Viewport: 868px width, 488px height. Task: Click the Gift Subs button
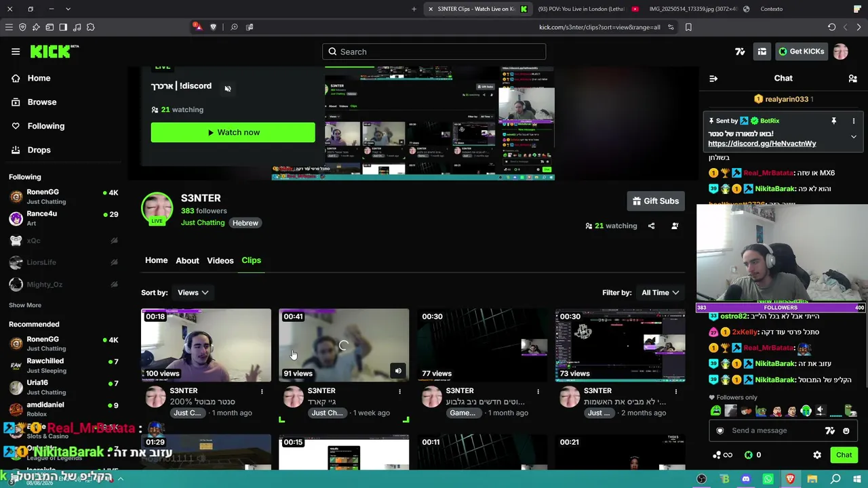[656, 201]
